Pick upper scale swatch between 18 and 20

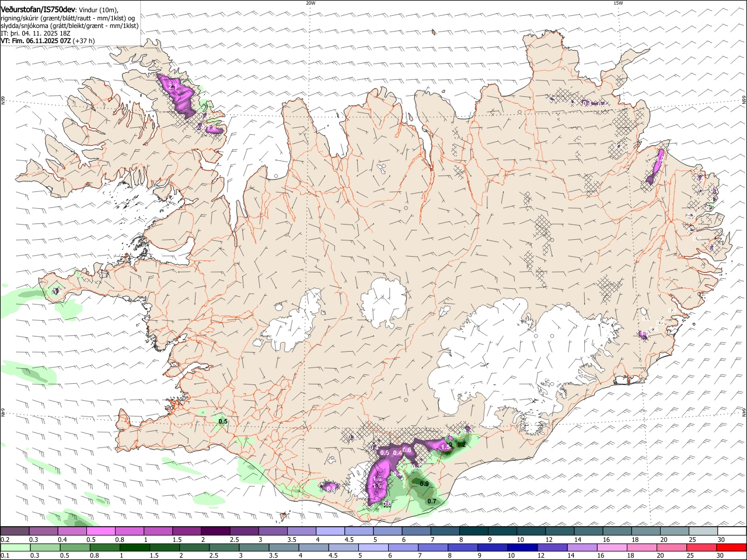click(645, 531)
